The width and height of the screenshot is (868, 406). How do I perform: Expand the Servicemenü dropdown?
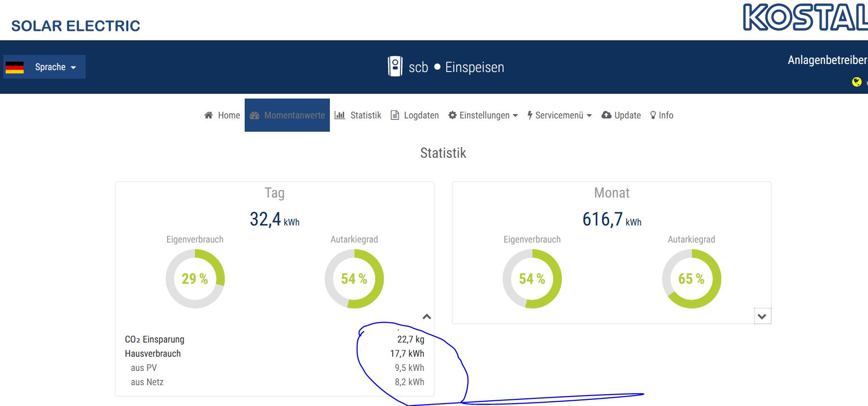[559, 115]
